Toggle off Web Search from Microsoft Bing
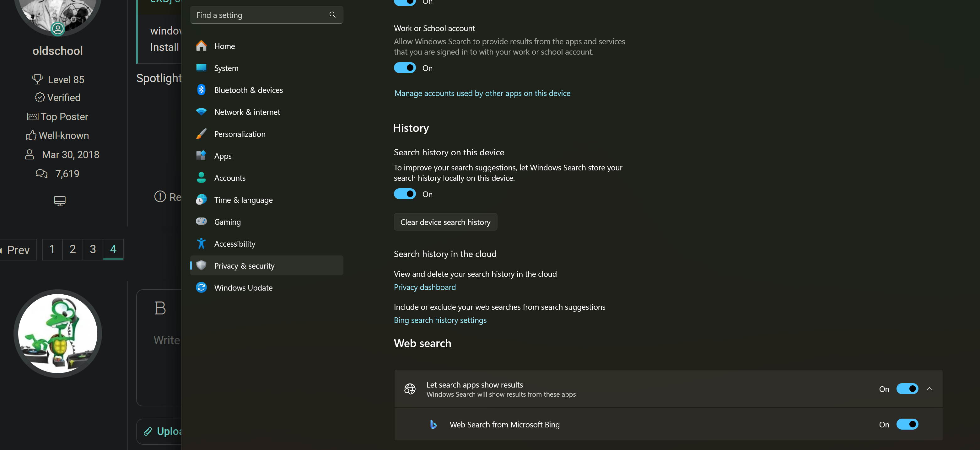Screen dimensions: 980x450 [x=907, y=425]
